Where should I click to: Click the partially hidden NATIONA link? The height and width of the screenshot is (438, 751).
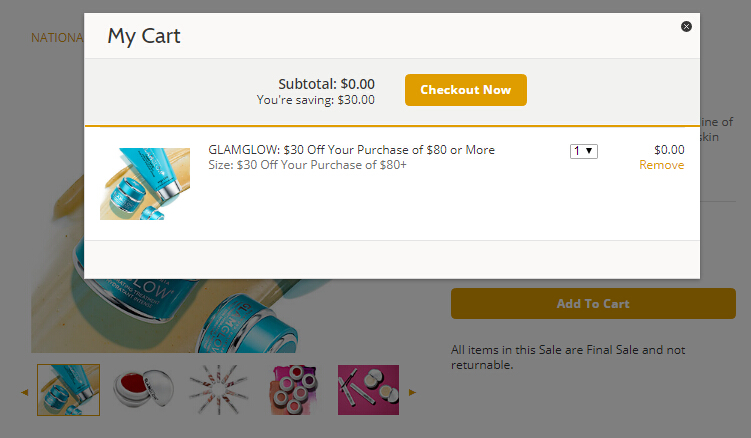tap(56, 38)
